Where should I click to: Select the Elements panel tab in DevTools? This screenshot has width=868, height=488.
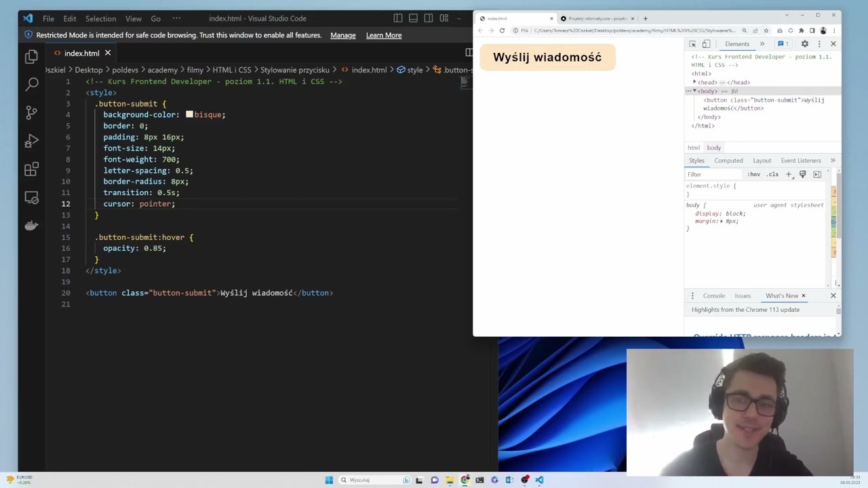(737, 44)
